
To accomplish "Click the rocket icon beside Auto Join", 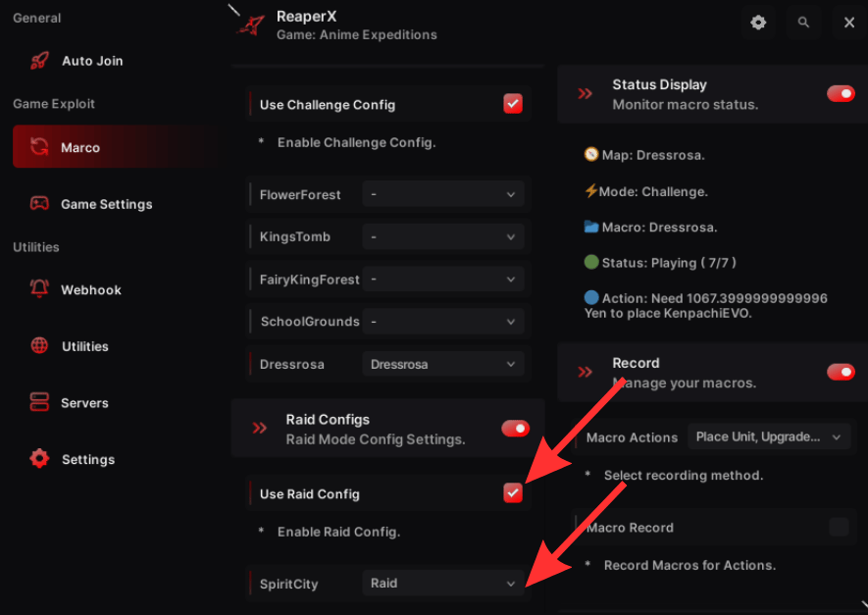I will [x=39, y=61].
